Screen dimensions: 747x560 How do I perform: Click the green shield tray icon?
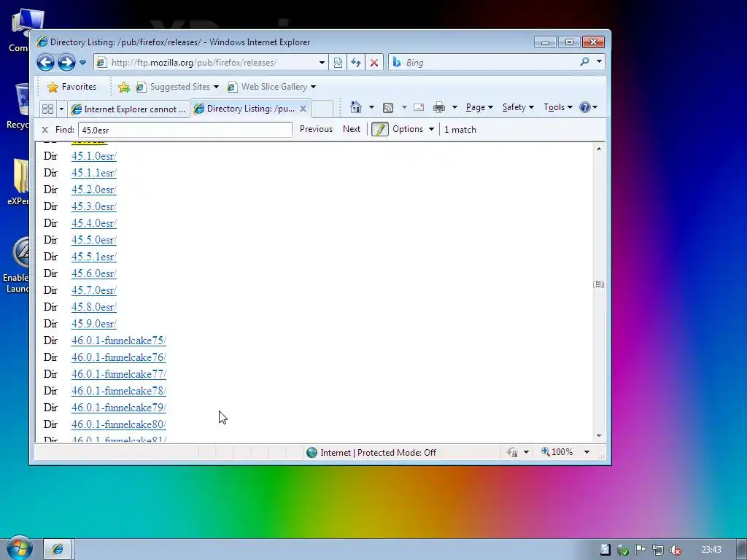622,550
